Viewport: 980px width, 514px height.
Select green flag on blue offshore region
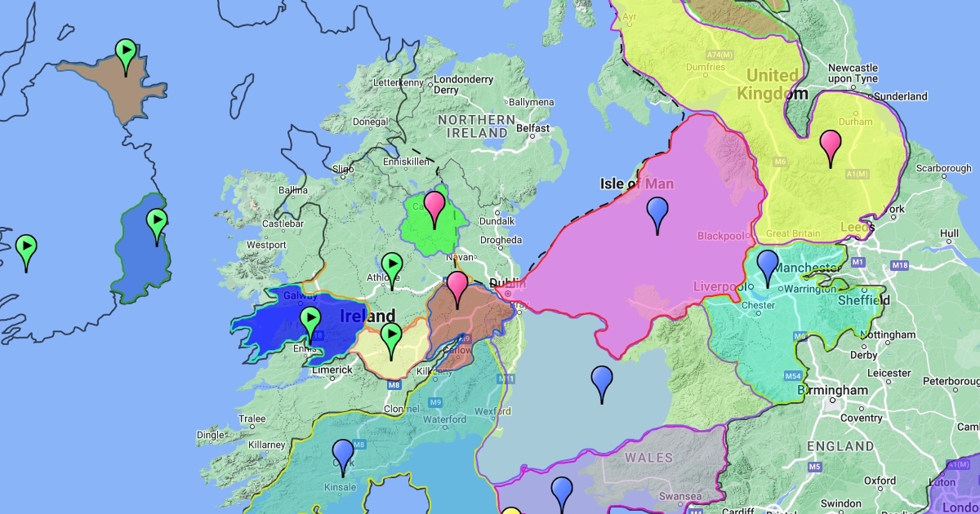156,225
